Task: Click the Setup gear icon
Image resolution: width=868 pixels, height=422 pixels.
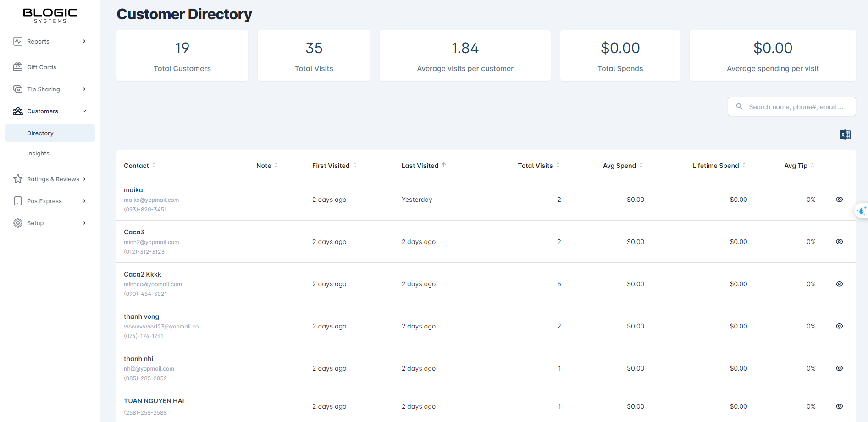Action: 18,223
